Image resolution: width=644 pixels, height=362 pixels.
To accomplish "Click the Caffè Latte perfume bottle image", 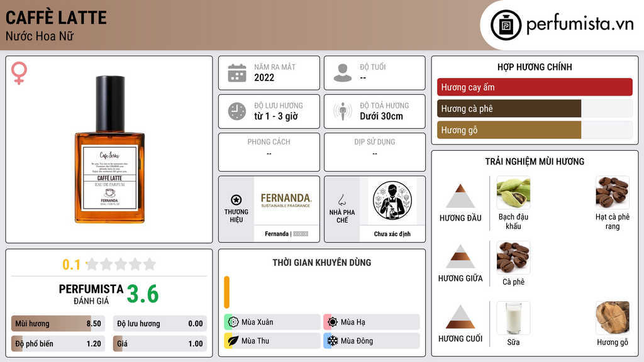I will pos(109,150).
